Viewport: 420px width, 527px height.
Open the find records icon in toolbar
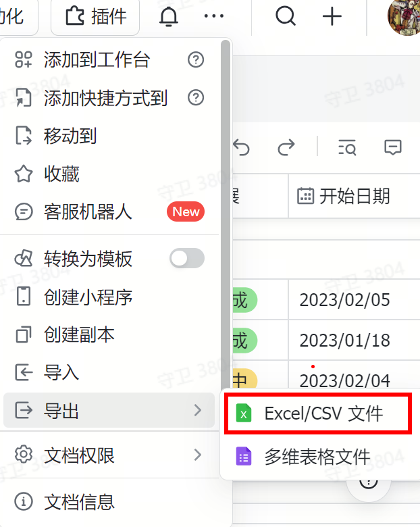347,147
